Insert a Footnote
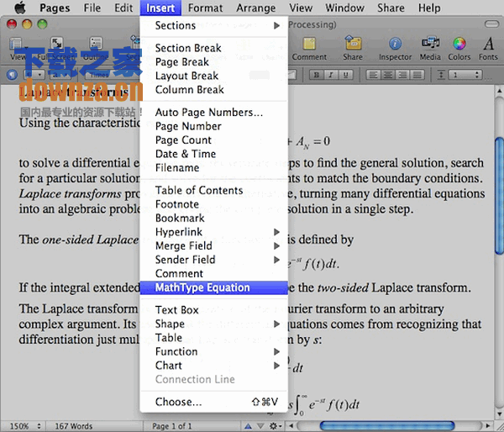Screen dimensions: 504x432 click(213, 204)
